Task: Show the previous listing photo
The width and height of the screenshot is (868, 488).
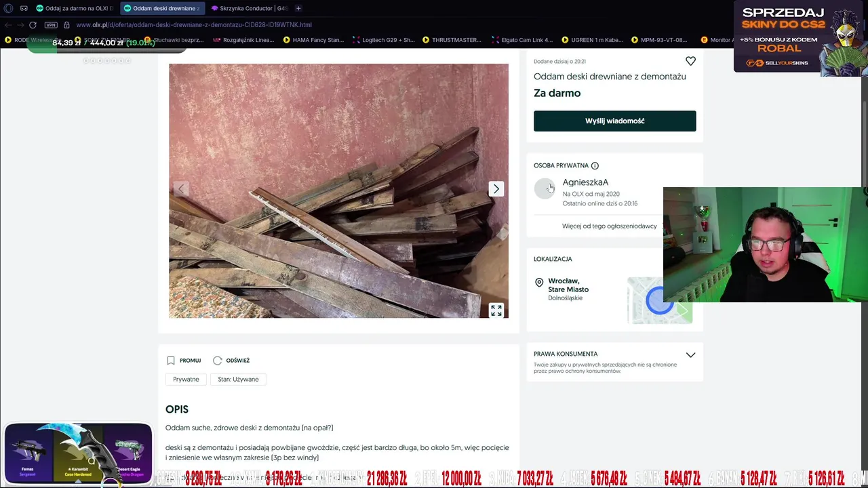Action: point(181,189)
